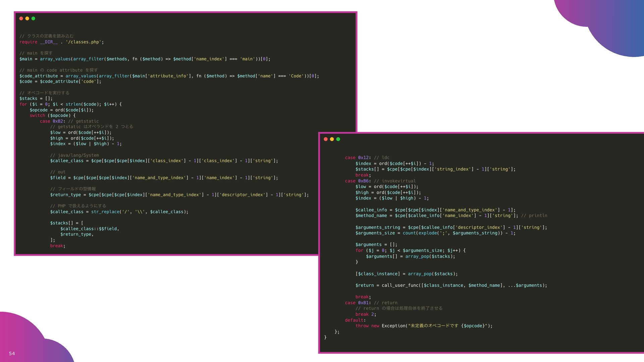Click the $return_type descriptor_index line
644x362 pixels.
(x=179, y=195)
